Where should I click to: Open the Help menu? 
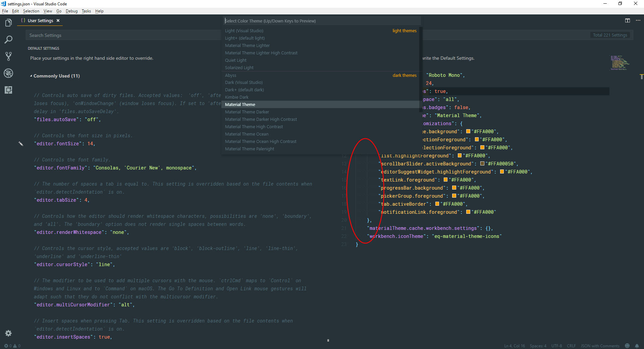point(99,11)
